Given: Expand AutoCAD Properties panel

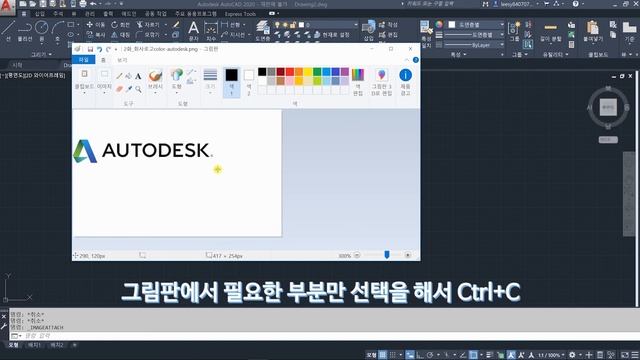Looking at the screenshot, I should point(458,54).
